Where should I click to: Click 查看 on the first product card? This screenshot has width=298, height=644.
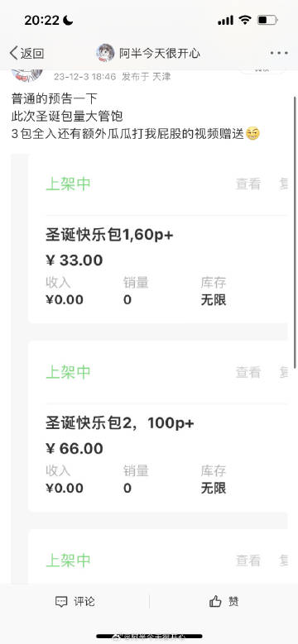coord(248,184)
